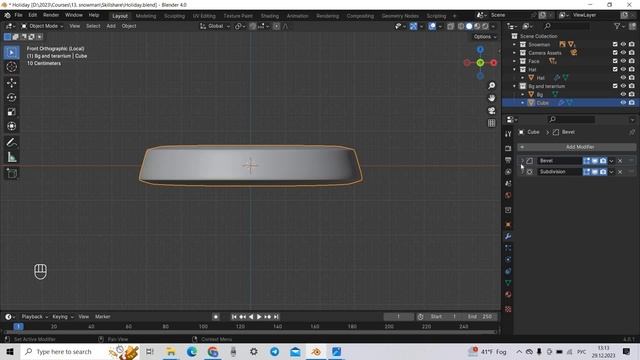
Task: Toggle Snowman collection exclude checkbox
Action: coord(615,44)
